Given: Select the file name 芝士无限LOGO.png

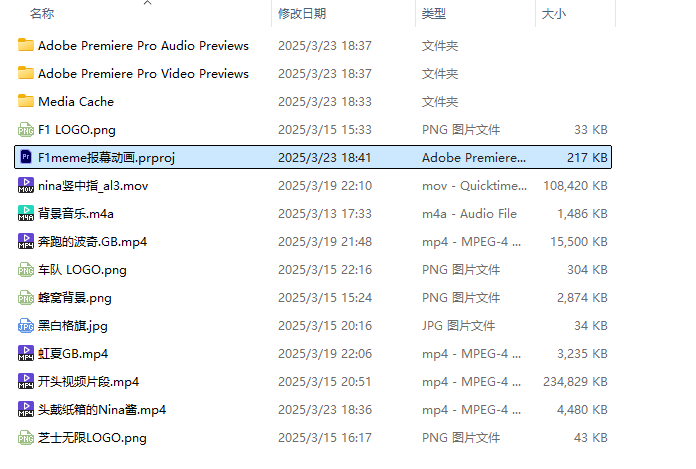Looking at the screenshot, I should pos(92,437).
